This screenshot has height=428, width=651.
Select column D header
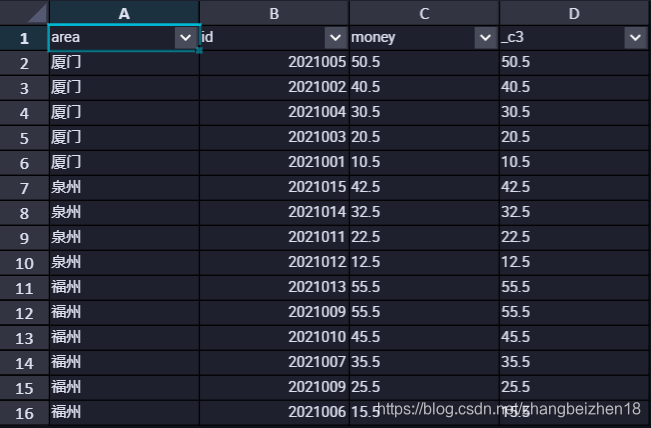point(574,13)
